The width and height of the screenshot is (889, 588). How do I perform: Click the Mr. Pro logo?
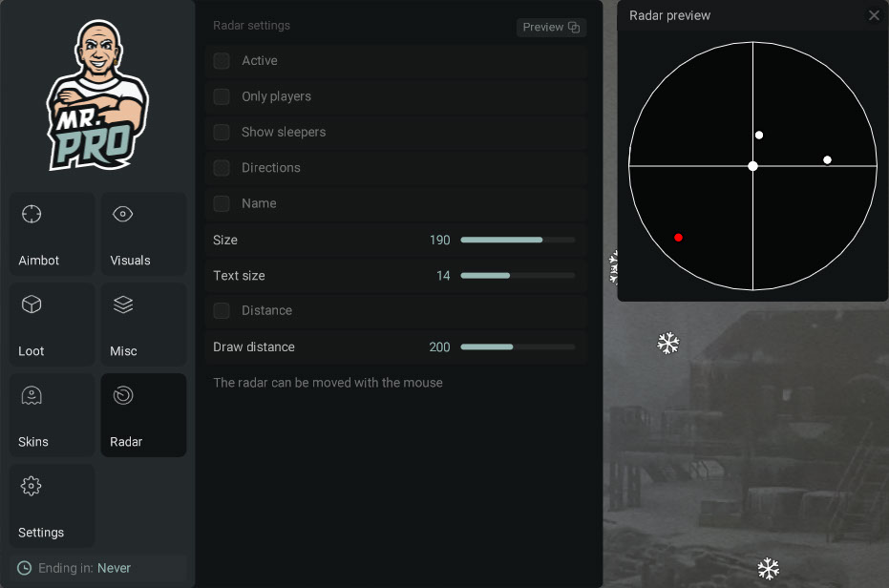97,95
